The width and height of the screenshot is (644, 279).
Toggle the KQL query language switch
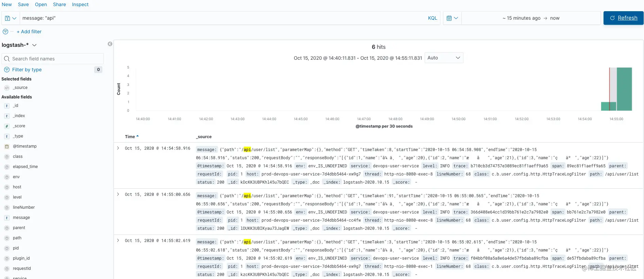(433, 18)
